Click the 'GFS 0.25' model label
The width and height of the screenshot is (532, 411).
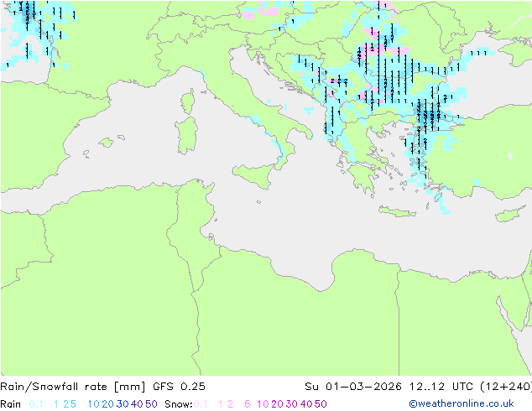[179, 387]
